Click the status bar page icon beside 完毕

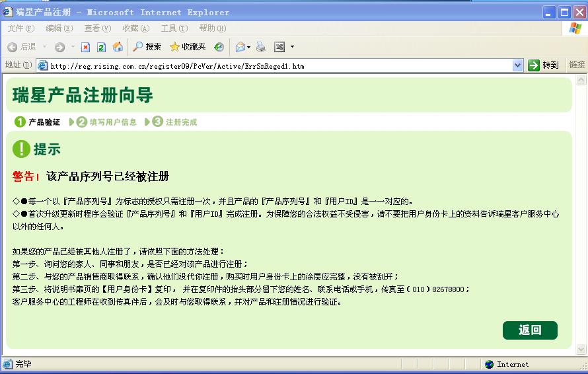pyautogui.click(x=7, y=364)
